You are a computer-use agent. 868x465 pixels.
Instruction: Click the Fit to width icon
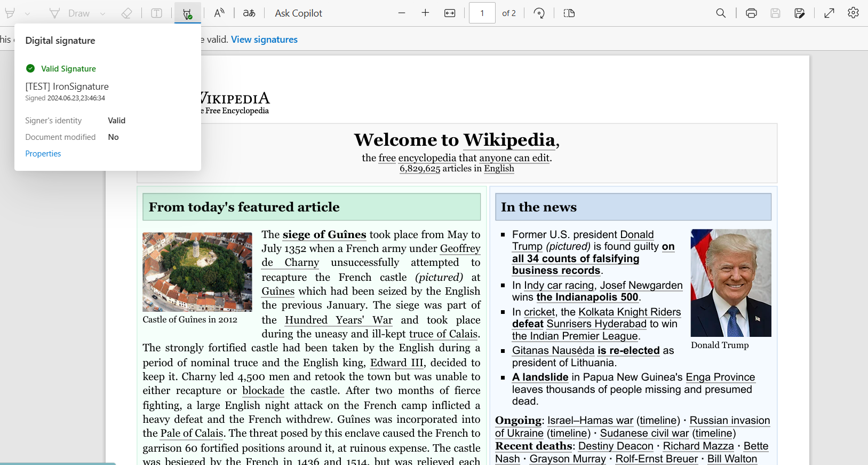[450, 13]
